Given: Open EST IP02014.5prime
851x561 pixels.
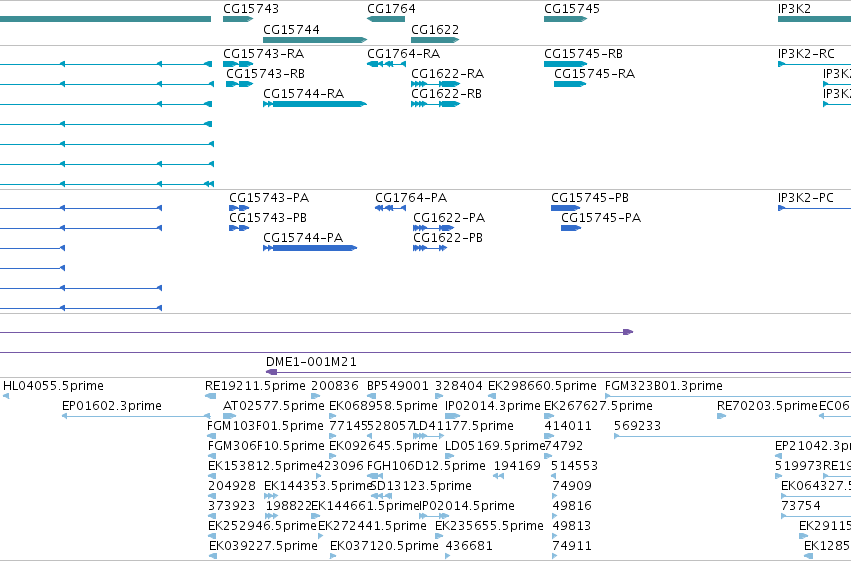Looking at the screenshot, I should coord(467,506).
